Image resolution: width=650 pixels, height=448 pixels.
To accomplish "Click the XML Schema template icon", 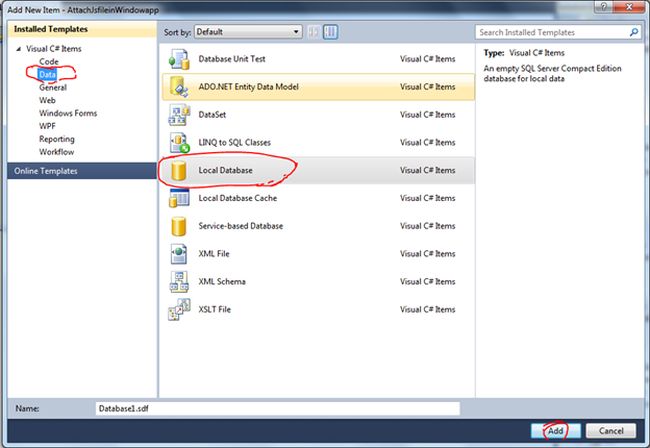I will tap(179, 281).
